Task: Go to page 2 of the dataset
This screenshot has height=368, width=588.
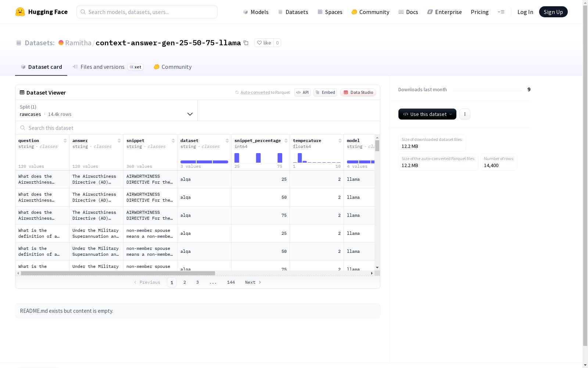Action: (184, 282)
